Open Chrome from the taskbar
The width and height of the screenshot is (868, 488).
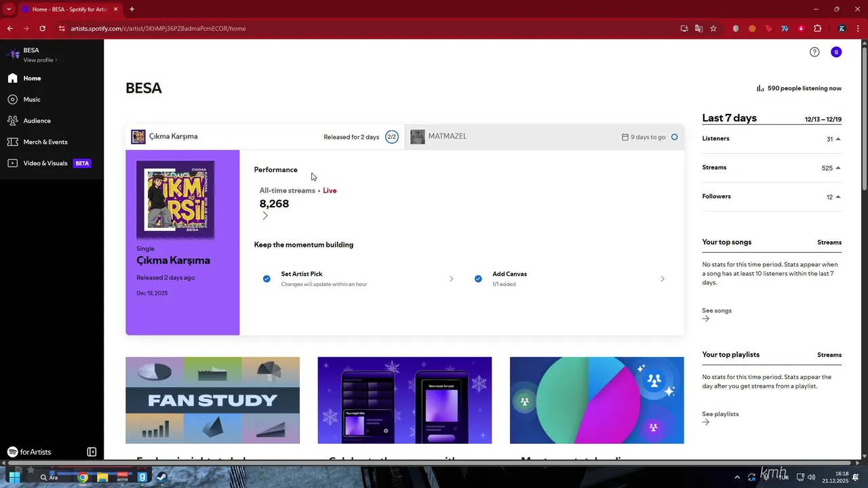(x=83, y=477)
